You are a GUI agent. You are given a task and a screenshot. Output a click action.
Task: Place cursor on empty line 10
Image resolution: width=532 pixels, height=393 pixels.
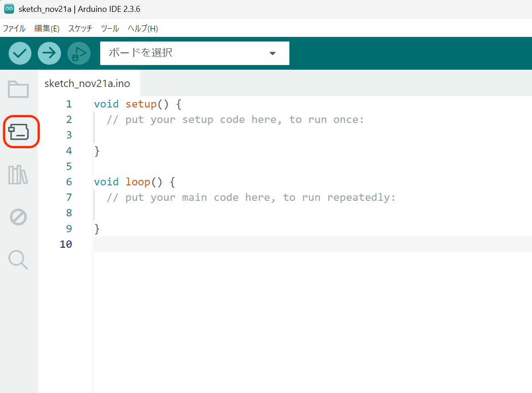(x=273, y=244)
